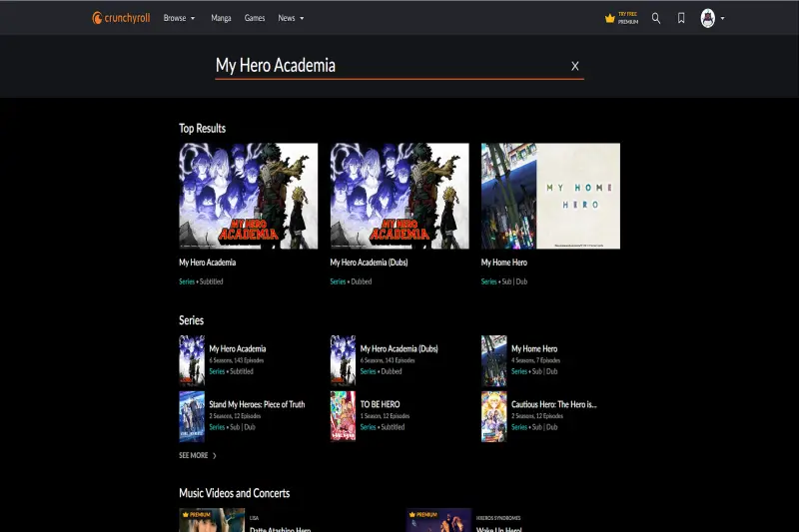
Task: Click 'Series' tag under top result My Home Hero
Action: [x=488, y=281]
